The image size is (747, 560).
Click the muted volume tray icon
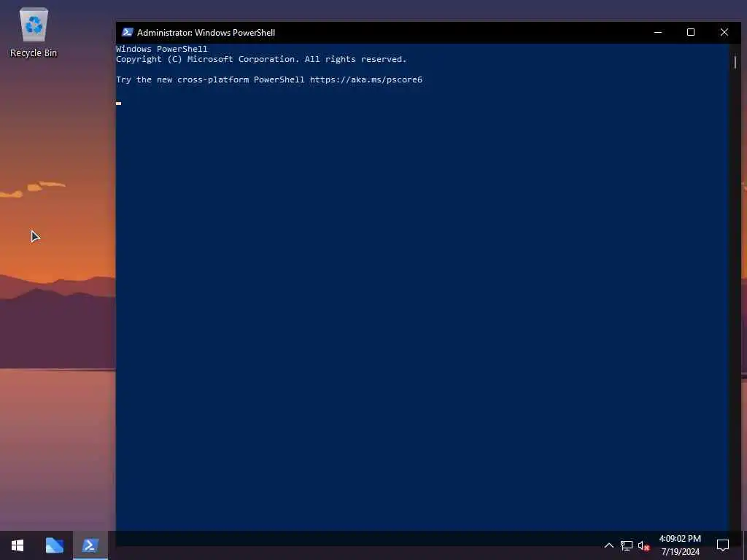(x=643, y=545)
